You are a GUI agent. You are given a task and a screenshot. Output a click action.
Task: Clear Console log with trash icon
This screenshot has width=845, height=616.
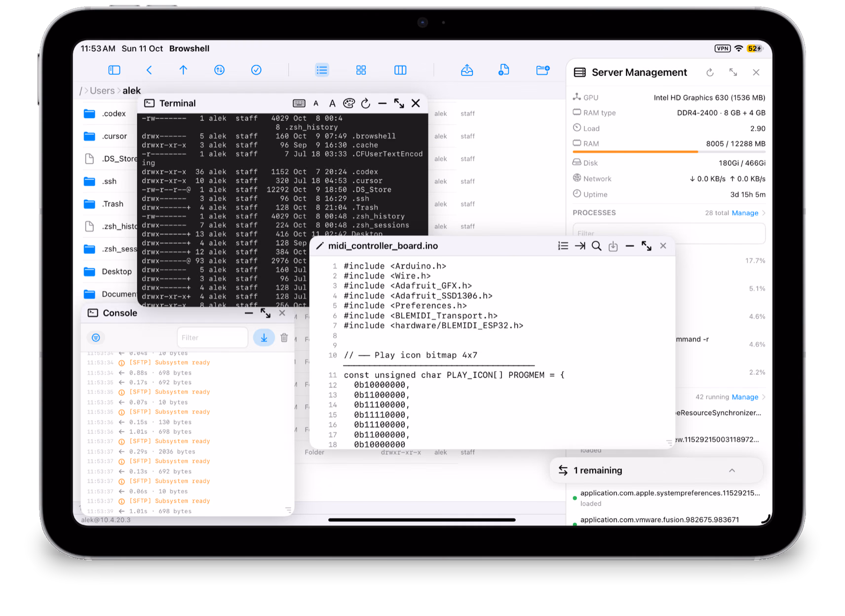point(284,337)
